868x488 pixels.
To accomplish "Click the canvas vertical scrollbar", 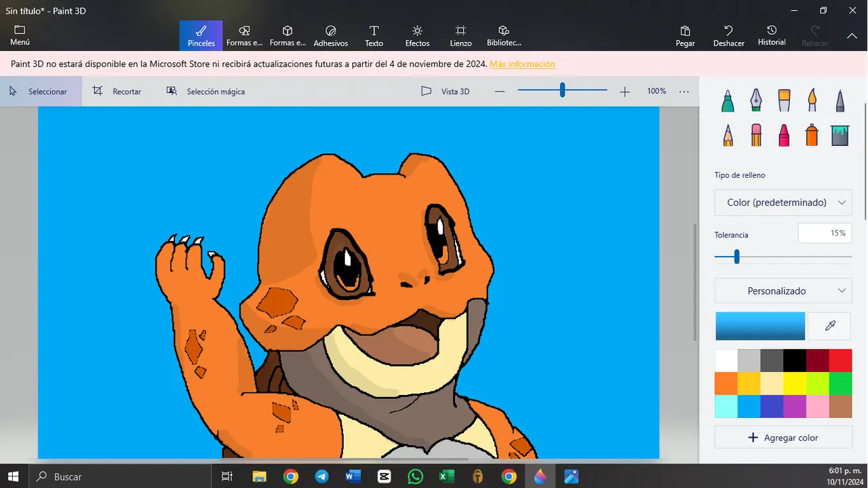I will click(694, 282).
